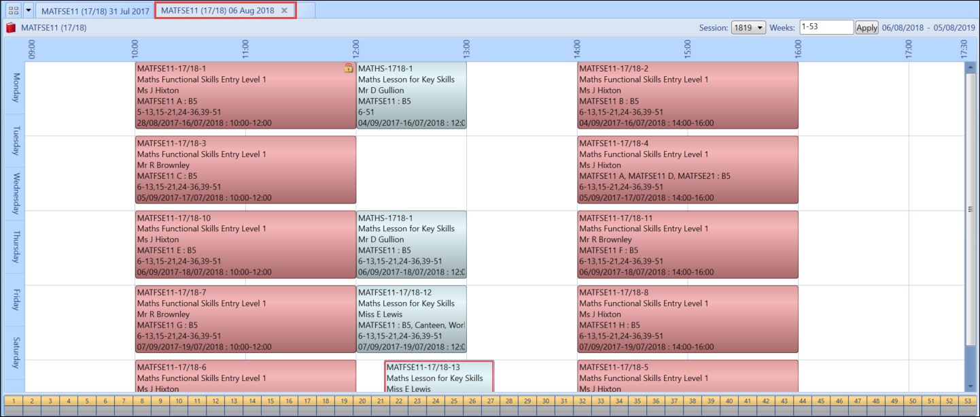
Task: Select week 1 in week strip
Action: (x=13, y=401)
